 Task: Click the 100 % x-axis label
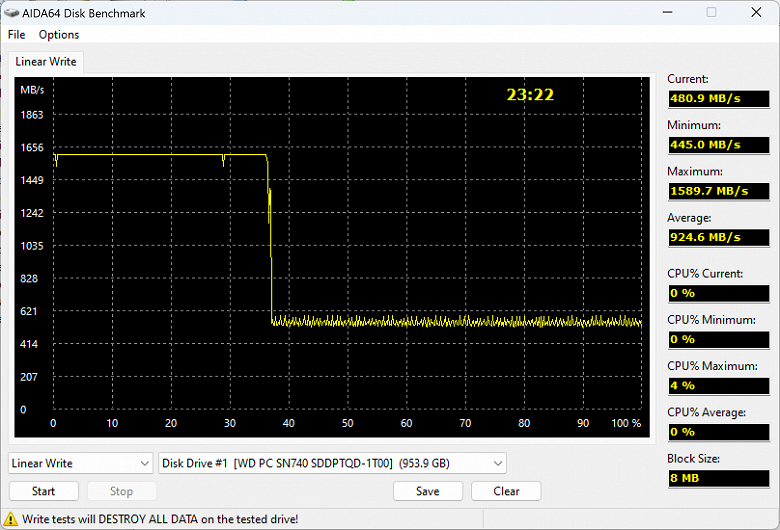[x=626, y=424]
